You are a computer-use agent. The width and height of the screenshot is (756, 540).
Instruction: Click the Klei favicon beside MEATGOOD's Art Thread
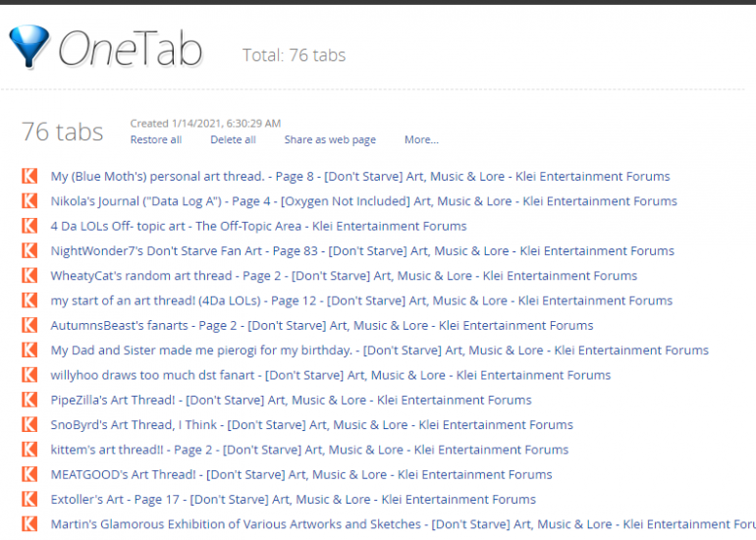pyautogui.click(x=29, y=474)
